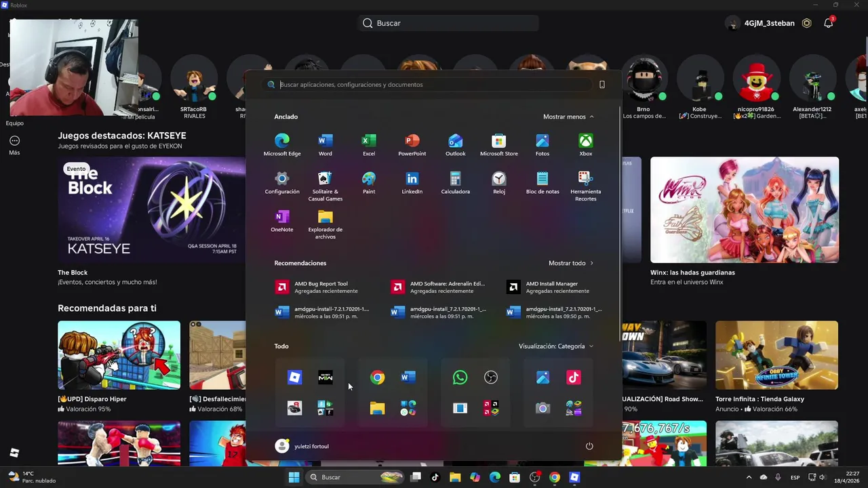Screen dimensions: 868x488
Task: Click the taskbar volume speaker icon
Action: (823, 477)
